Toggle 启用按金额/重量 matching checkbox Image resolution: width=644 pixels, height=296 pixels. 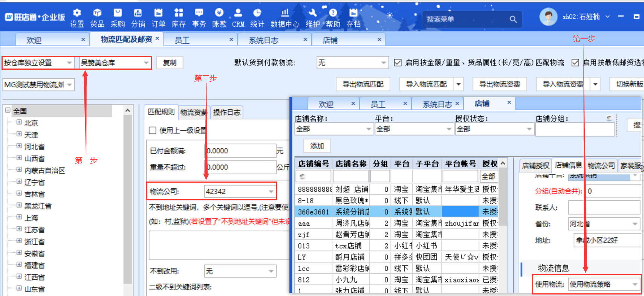coord(398,63)
